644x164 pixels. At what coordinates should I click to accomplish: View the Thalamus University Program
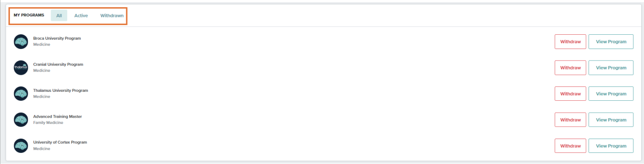click(x=611, y=94)
